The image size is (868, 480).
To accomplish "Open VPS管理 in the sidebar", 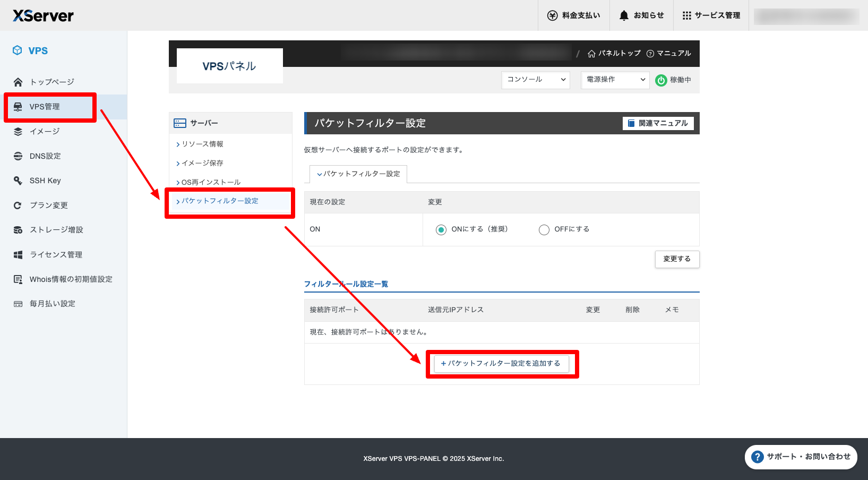I will tap(45, 107).
